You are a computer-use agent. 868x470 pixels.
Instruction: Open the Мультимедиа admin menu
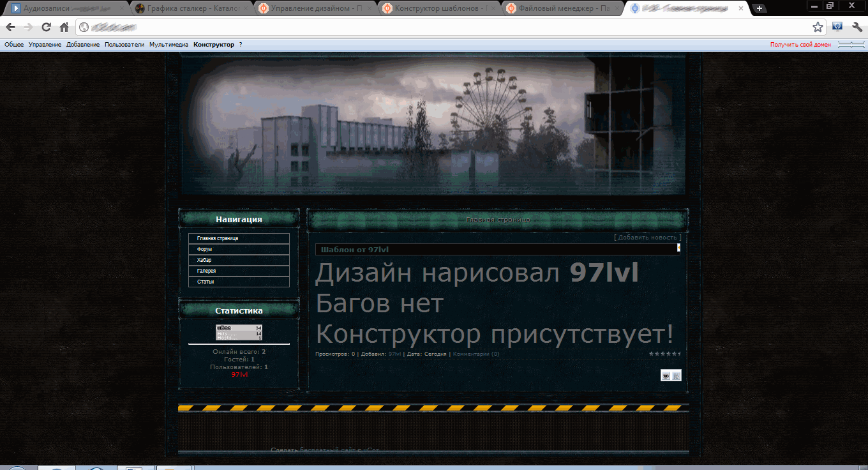(168, 45)
